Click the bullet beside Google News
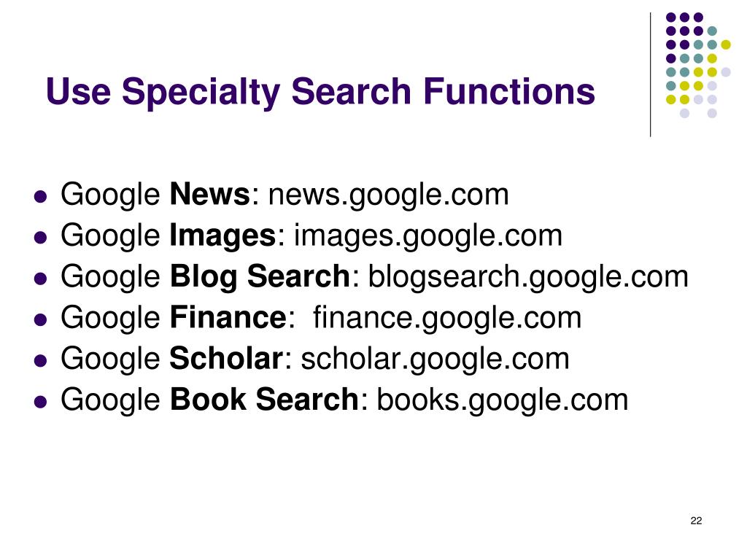Viewport: 747px width, 560px height. point(41,197)
